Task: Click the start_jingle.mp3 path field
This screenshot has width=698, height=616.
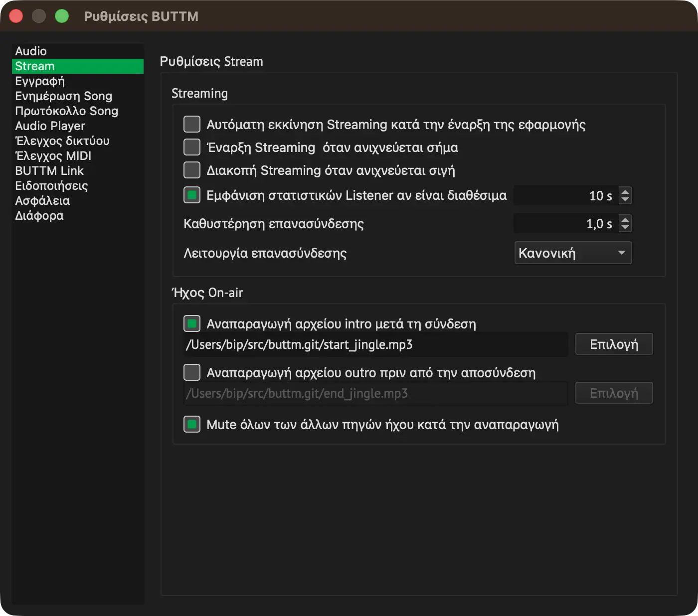Action: coord(376,344)
